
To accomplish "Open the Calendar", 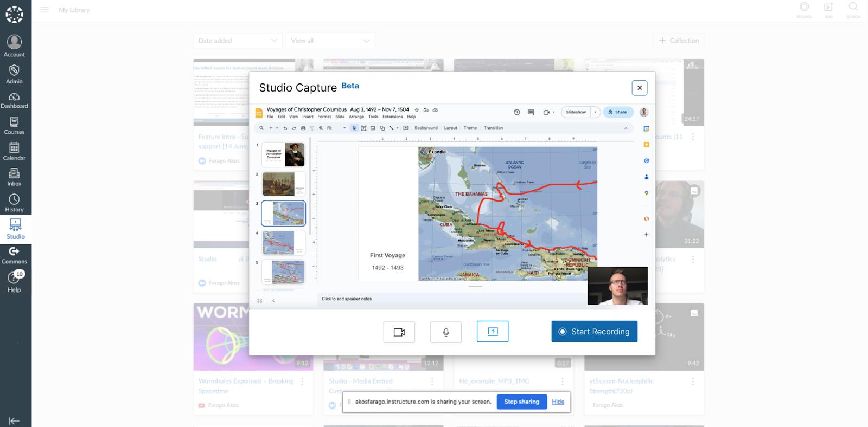I will pos(14,152).
